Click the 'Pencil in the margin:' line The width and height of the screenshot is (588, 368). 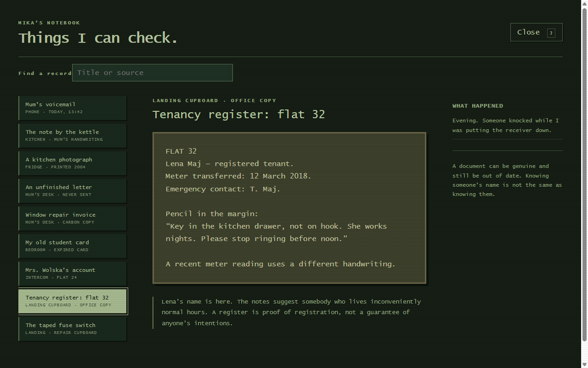(212, 214)
